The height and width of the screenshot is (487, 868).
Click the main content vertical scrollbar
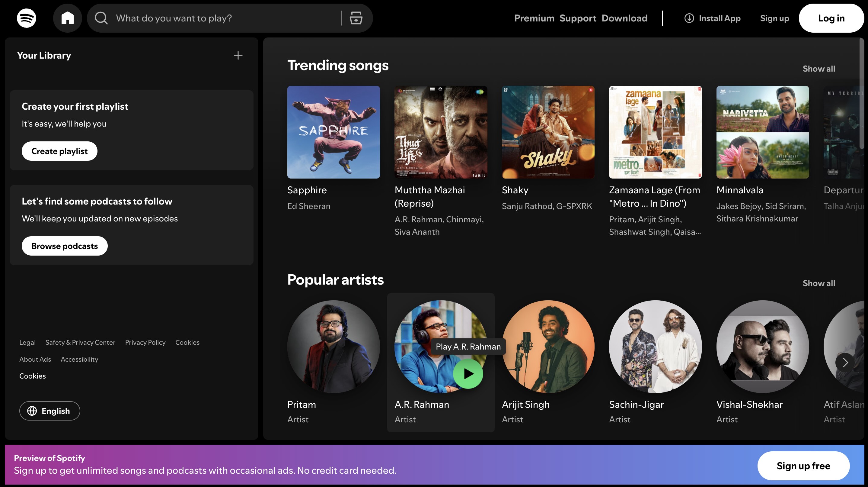pyautogui.click(x=862, y=93)
